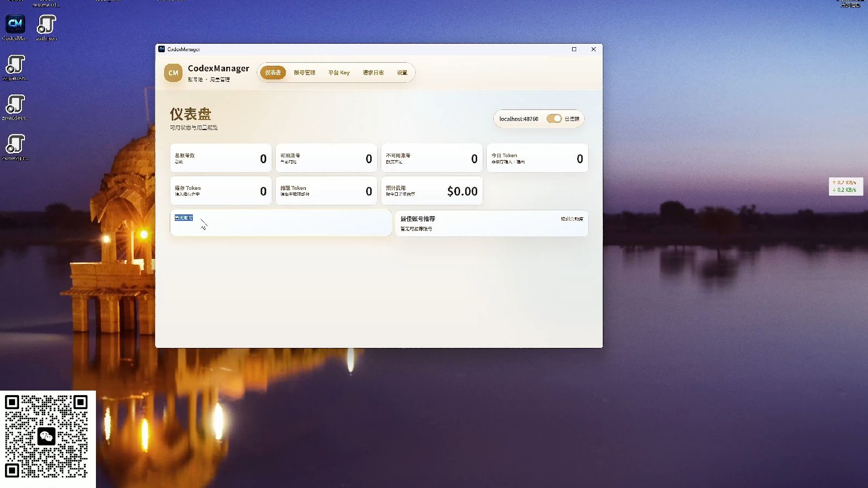The height and width of the screenshot is (488, 868).
Task: Select the CodexManager desktop shortcut icon
Action: click(x=16, y=28)
